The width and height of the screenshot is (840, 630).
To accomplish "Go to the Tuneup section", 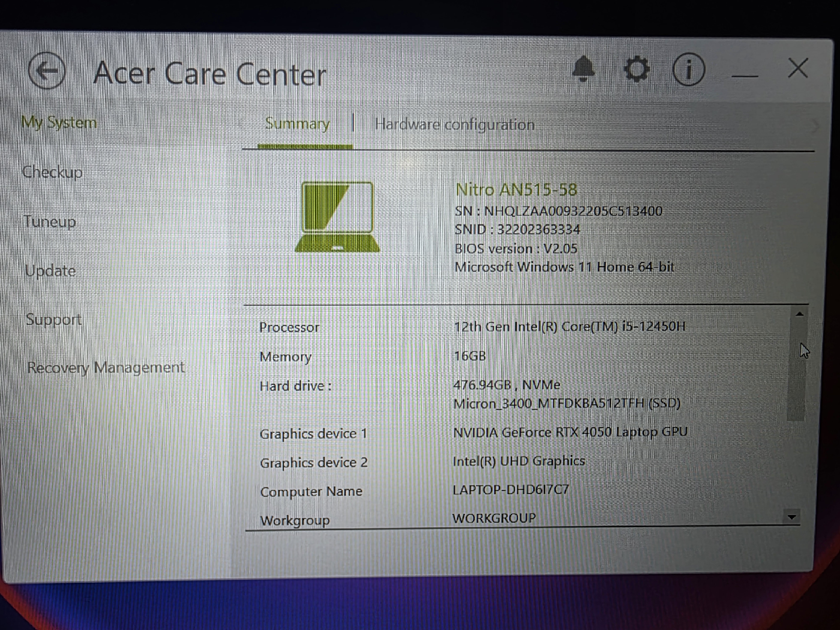I will [50, 222].
